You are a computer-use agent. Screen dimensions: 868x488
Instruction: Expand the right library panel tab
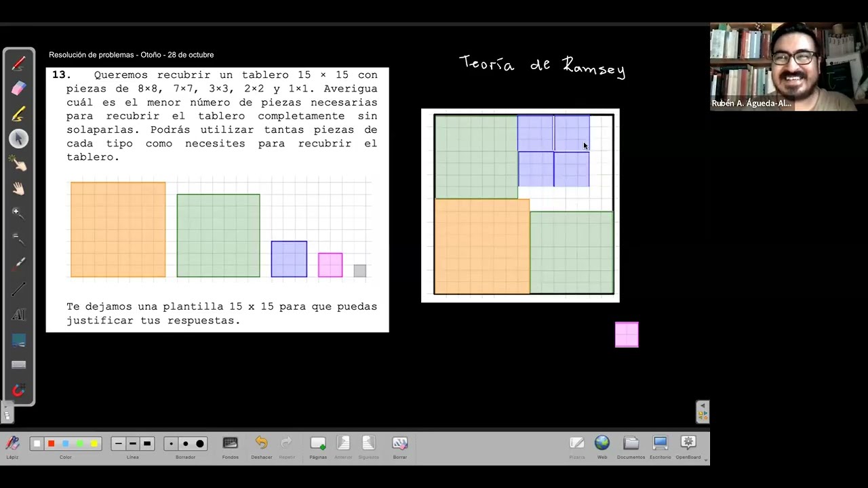tap(703, 411)
